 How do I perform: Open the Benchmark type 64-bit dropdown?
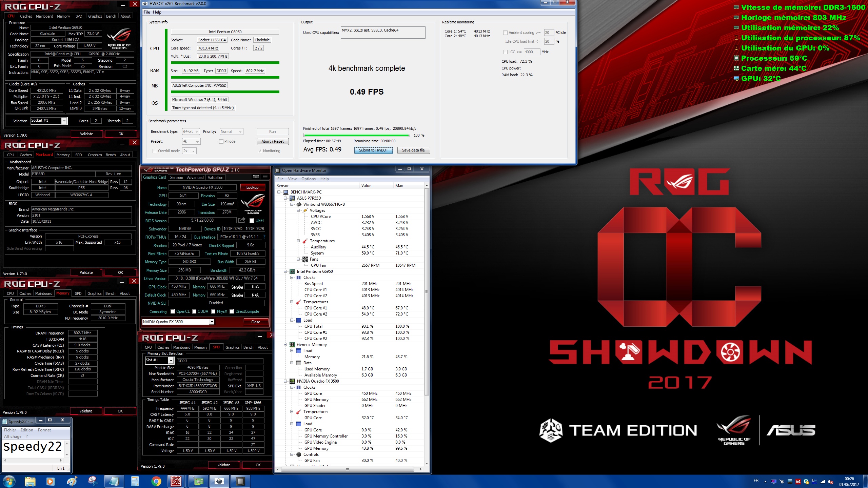coord(191,132)
